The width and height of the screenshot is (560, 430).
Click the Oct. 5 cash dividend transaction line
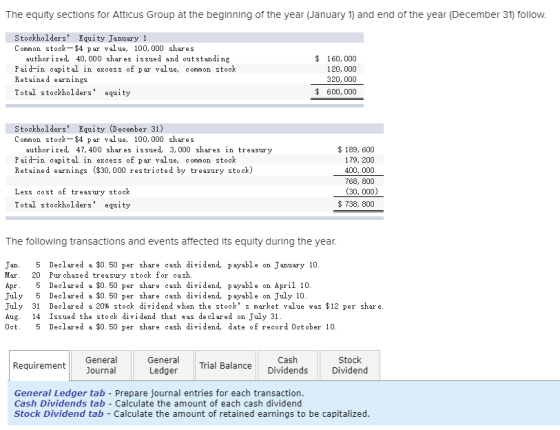(171, 327)
